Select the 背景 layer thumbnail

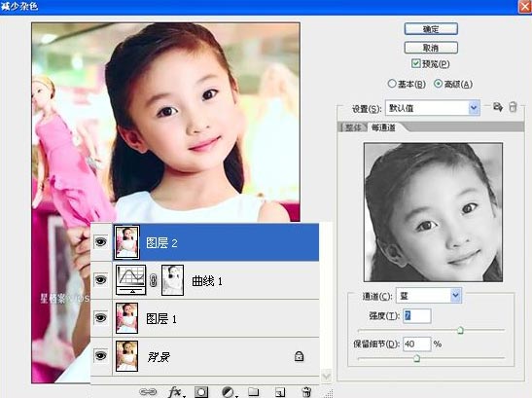126,356
